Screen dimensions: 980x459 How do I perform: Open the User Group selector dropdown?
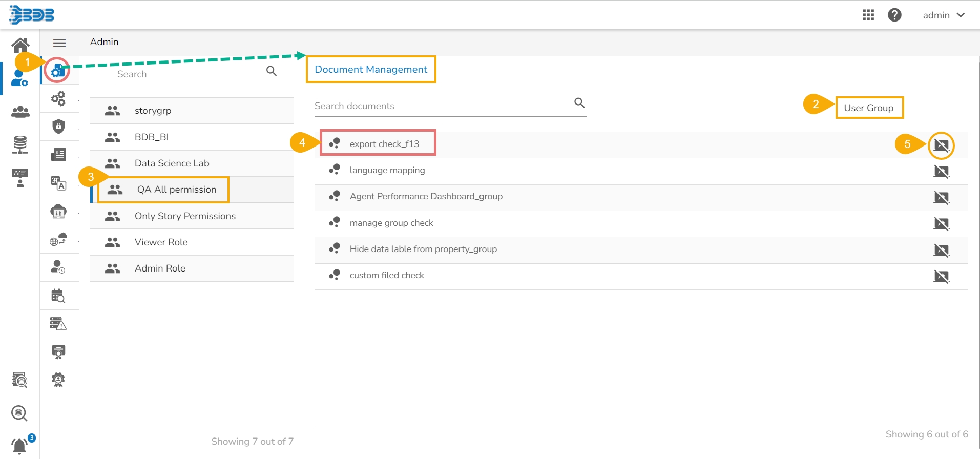pyautogui.click(x=902, y=108)
